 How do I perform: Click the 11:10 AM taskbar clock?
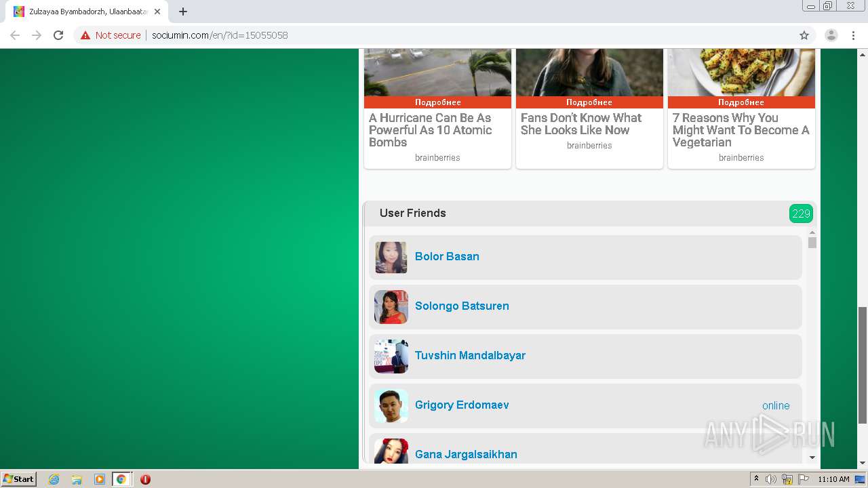pyautogui.click(x=833, y=479)
